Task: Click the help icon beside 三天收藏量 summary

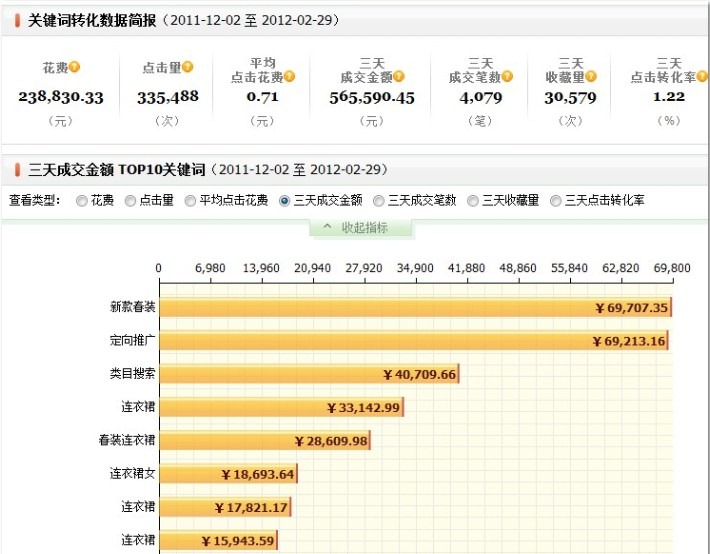Action: 591,77
